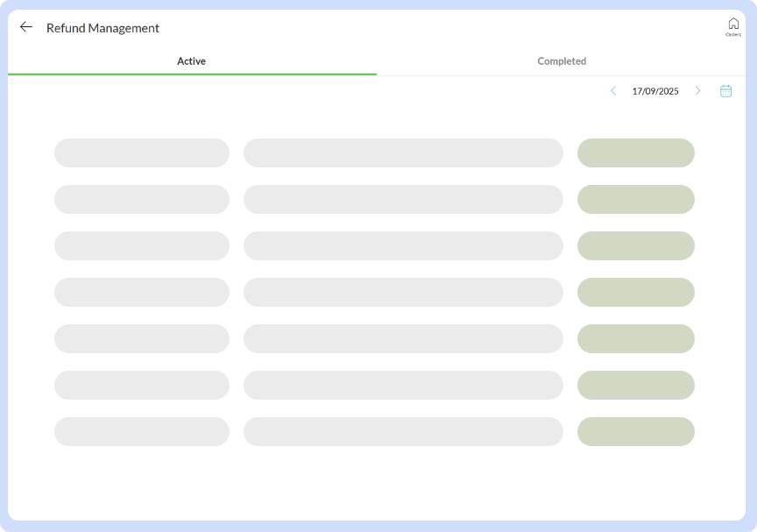
Task: Click the Refund Management page title
Action: (x=103, y=28)
